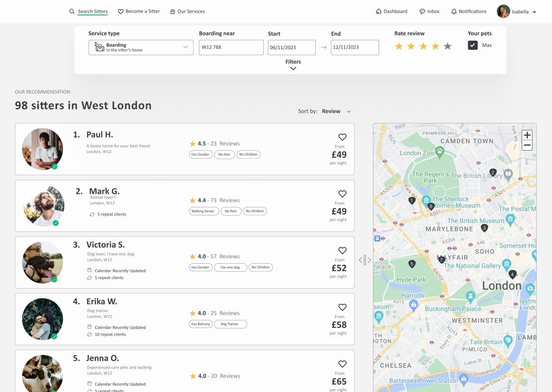Click the Inbox chat bubble icon
The image size is (552, 392).
coord(422,11)
